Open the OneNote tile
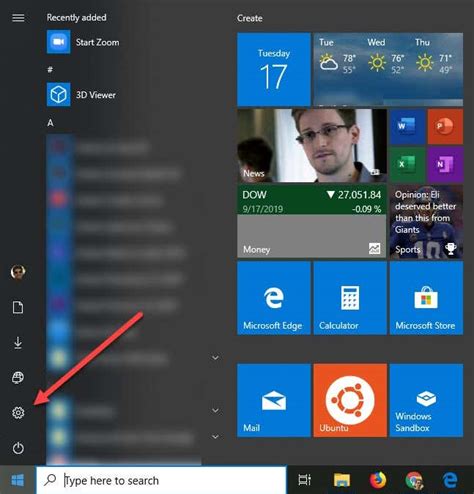474x494 pixels. (445, 164)
